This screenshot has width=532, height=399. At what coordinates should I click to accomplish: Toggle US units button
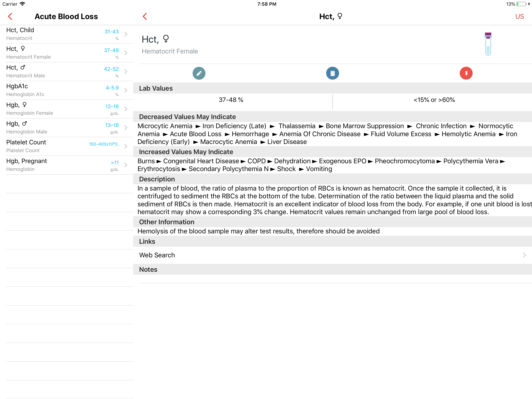tap(519, 16)
